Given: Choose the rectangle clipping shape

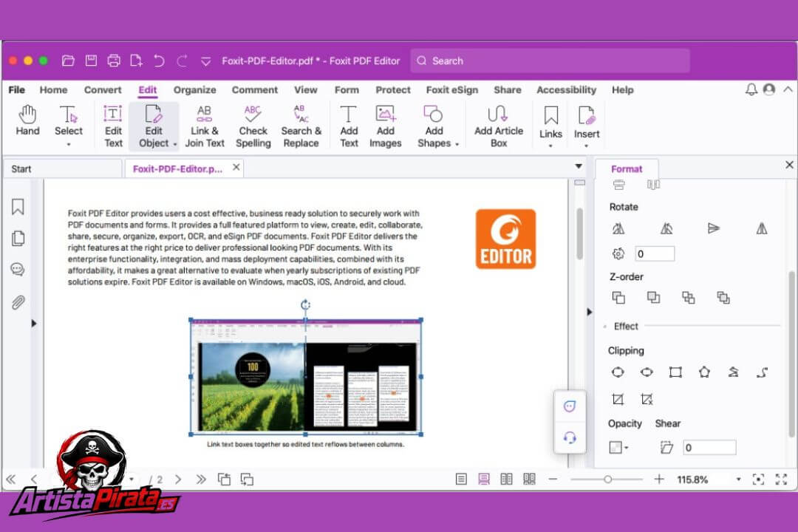Looking at the screenshot, I should 675,372.
